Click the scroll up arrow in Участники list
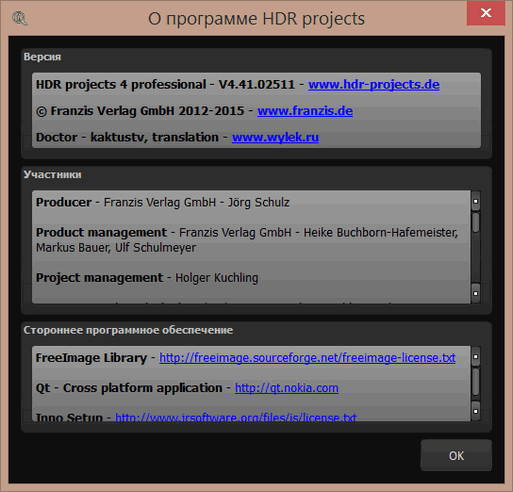The width and height of the screenshot is (513, 492). [x=476, y=201]
